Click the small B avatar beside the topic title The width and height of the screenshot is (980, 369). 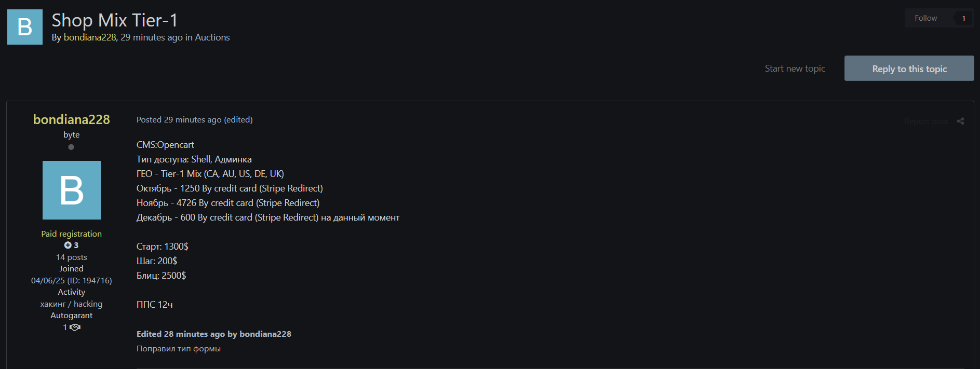pos(25,27)
